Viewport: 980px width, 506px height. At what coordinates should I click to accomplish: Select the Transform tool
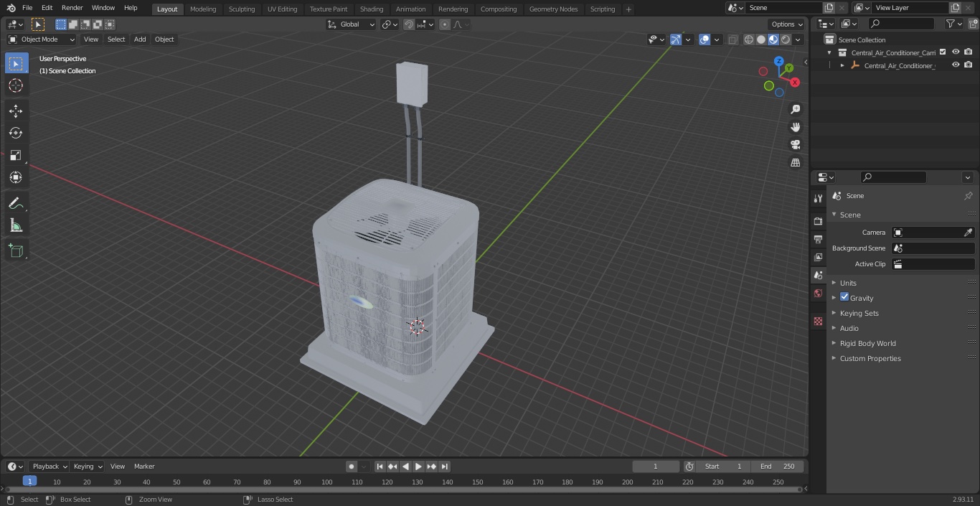[16, 177]
